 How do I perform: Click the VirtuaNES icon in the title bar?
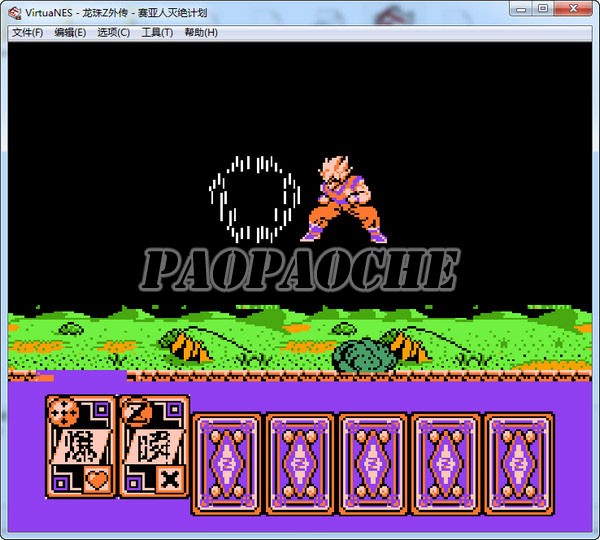14,10
